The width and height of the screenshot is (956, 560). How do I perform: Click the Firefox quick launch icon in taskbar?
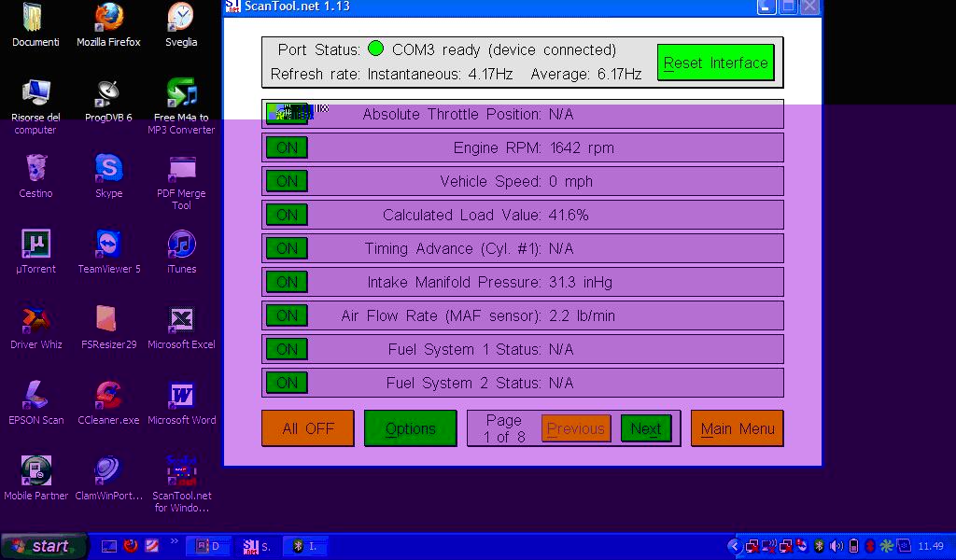pyautogui.click(x=131, y=546)
